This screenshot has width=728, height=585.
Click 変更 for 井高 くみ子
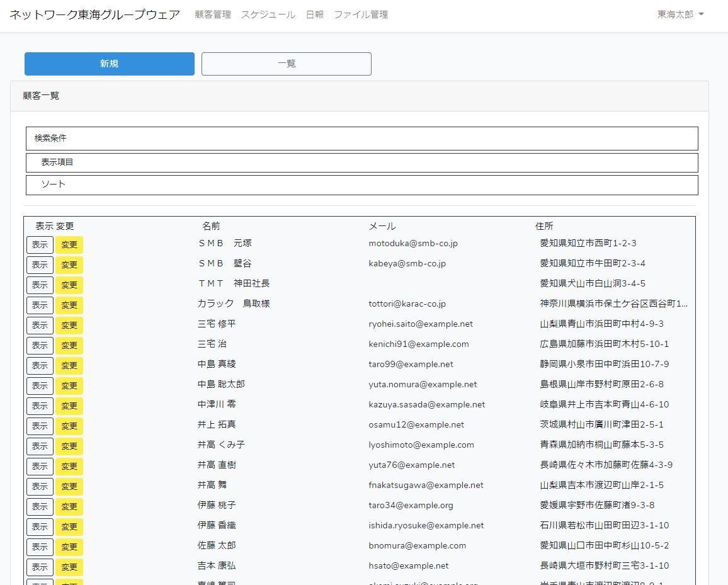[69, 446]
